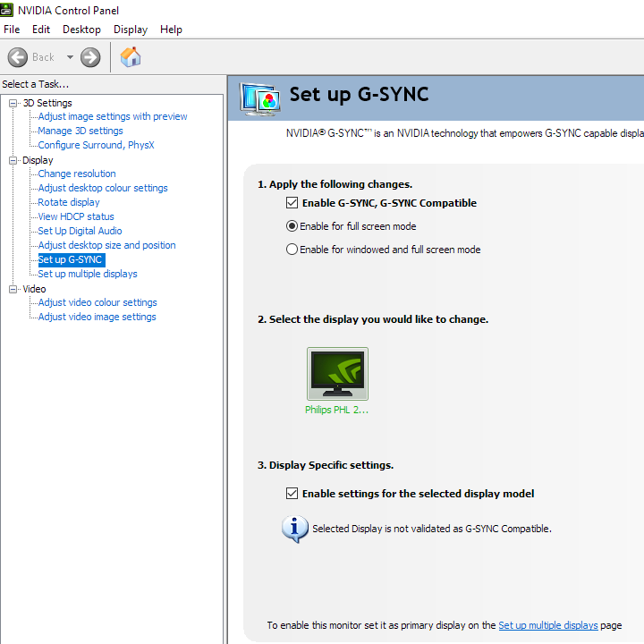Go to the Home page icon
The image size is (644, 644).
tap(131, 57)
